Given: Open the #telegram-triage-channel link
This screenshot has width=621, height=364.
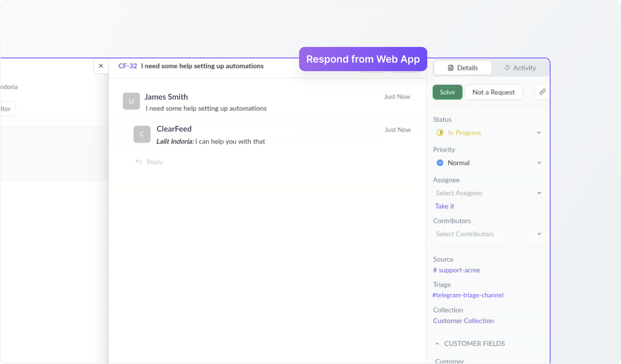Looking at the screenshot, I should pyautogui.click(x=468, y=295).
